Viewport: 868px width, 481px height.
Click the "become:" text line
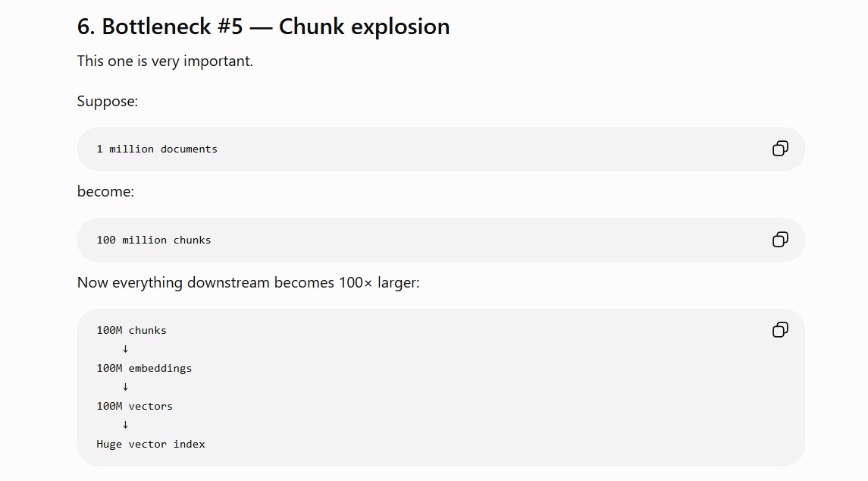pyautogui.click(x=105, y=191)
